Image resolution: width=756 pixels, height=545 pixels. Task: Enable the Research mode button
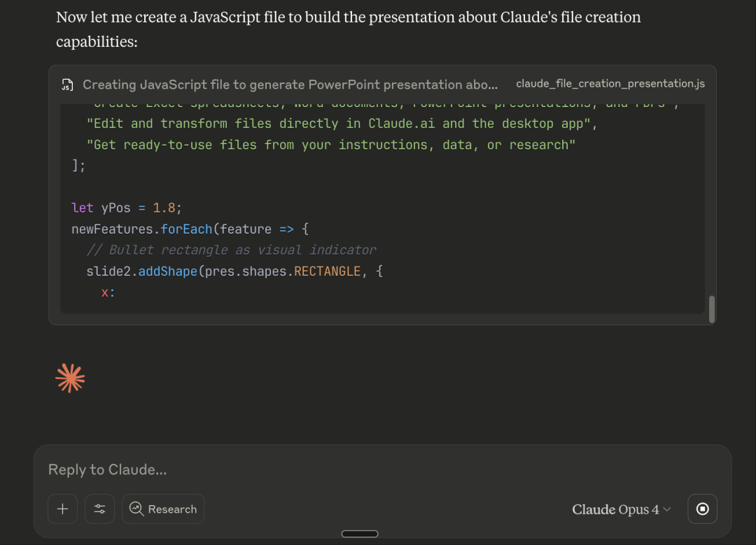tap(163, 509)
